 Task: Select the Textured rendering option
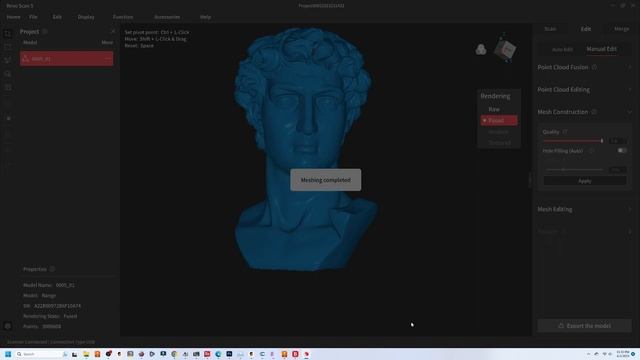pos(499,143)
